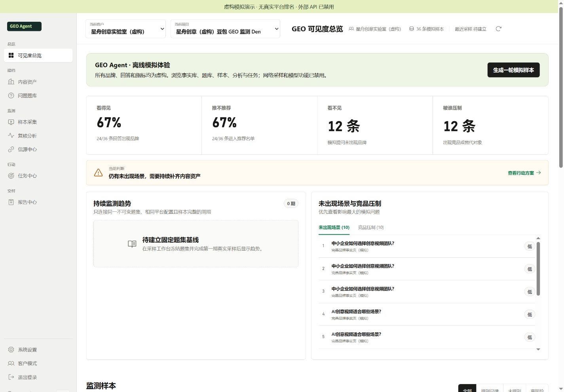Open the 查看行动方案 link
Screen dimensions: 564x392
coord(524,173)
